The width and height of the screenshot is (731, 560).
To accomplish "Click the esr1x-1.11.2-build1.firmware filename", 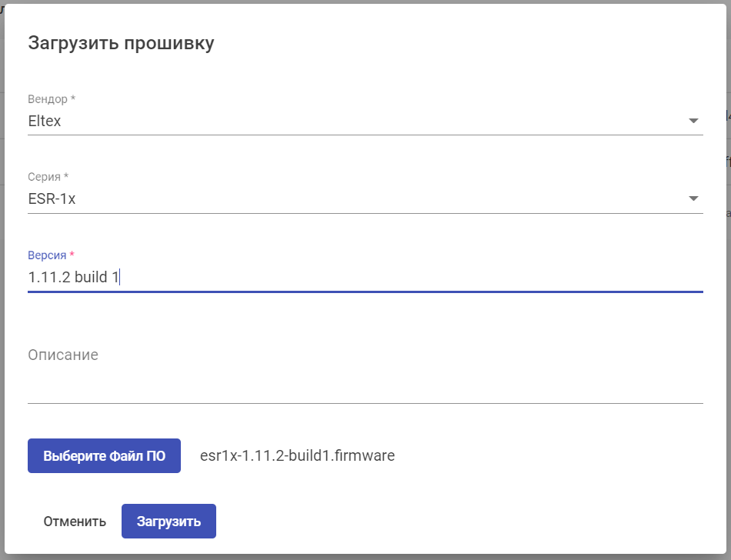I will [x=297, y=455].
